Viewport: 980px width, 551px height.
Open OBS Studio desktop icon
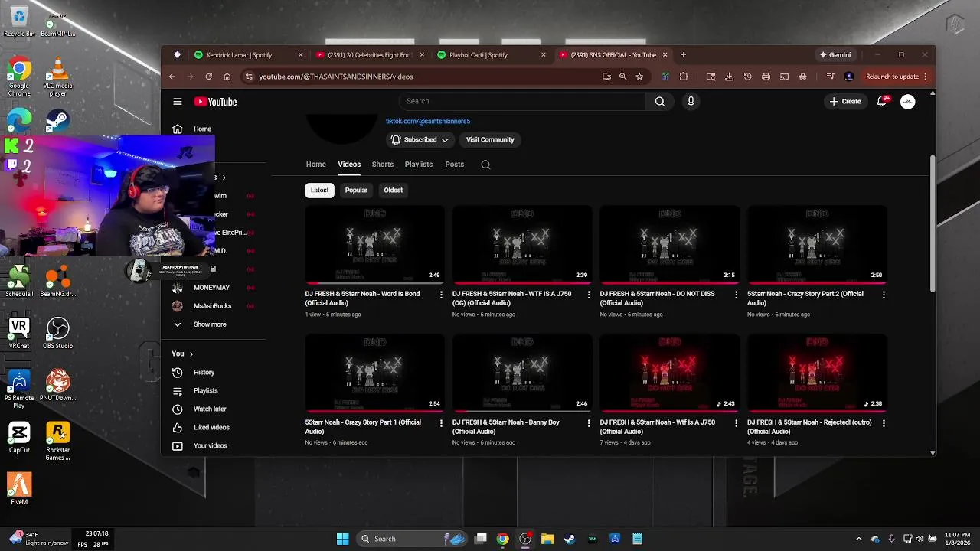pyautogui.click(x=57, y=333)
